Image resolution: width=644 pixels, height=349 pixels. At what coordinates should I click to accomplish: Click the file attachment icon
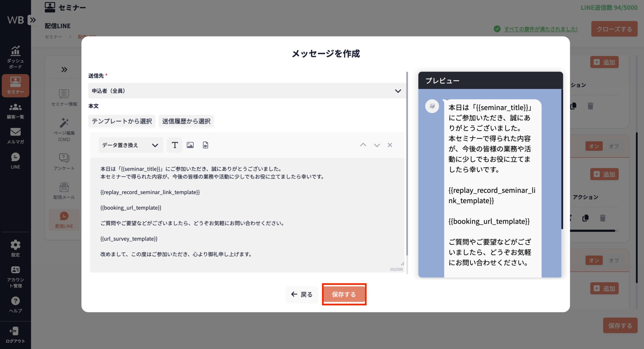pos(206,145)
